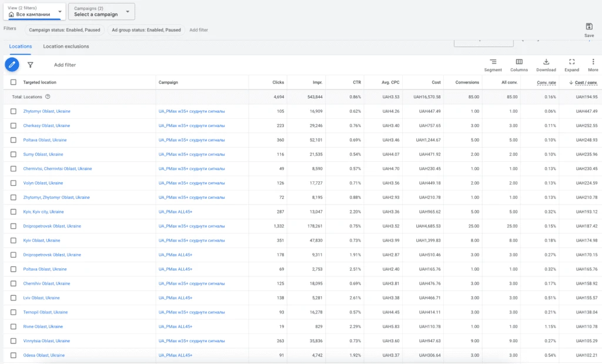602x364 pixels.
Task: Toggle the select-all locations checkbox
Action: [14, 82]
